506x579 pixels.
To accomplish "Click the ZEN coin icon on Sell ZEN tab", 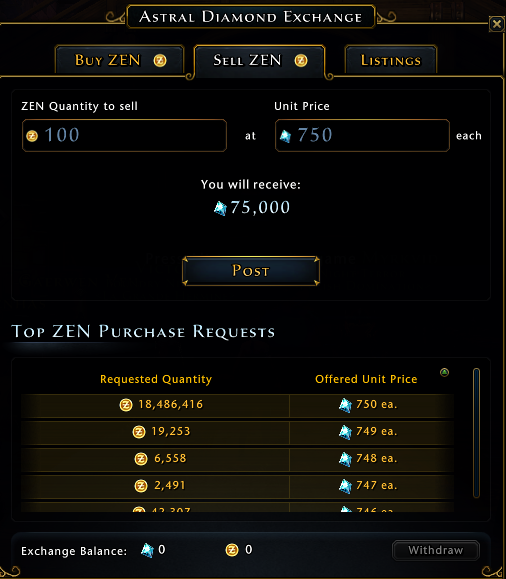I will tap(301, 60).
